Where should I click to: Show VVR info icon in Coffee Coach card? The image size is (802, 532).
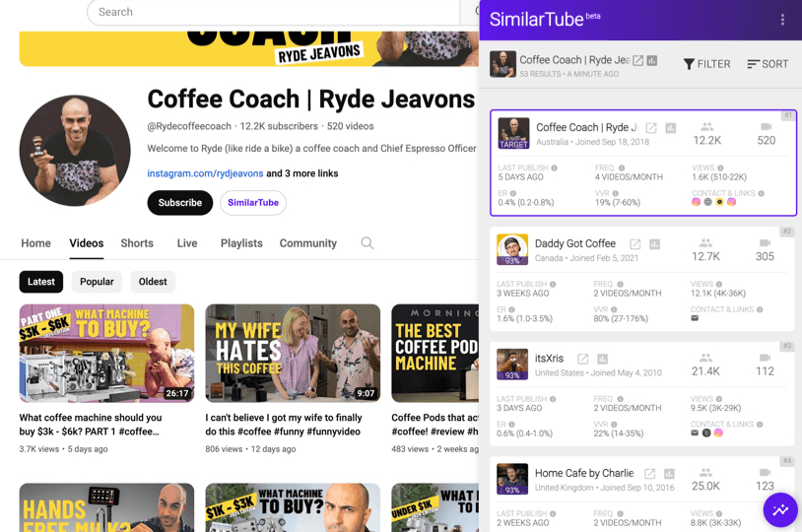(616, 193)
